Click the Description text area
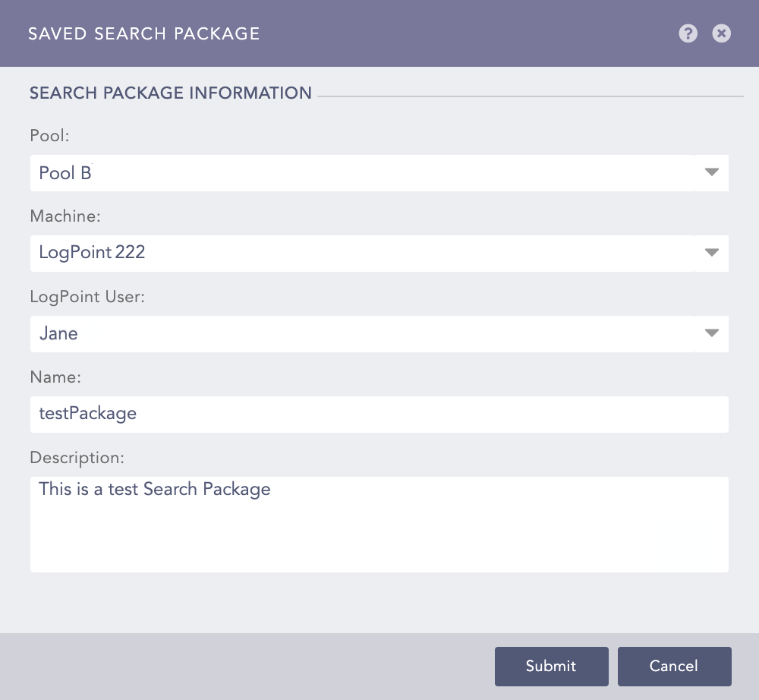 coord(379,524)
